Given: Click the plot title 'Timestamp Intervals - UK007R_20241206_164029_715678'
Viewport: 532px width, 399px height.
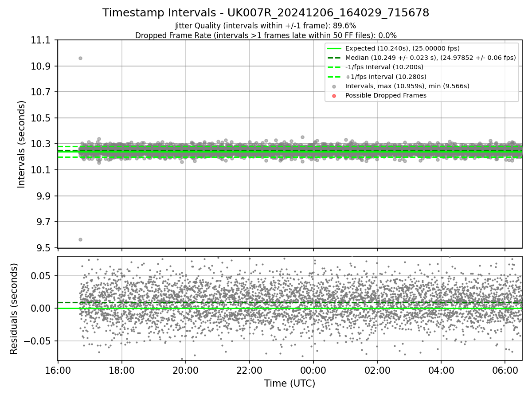Looking at the screenshot, I should (x=266, y=13).
